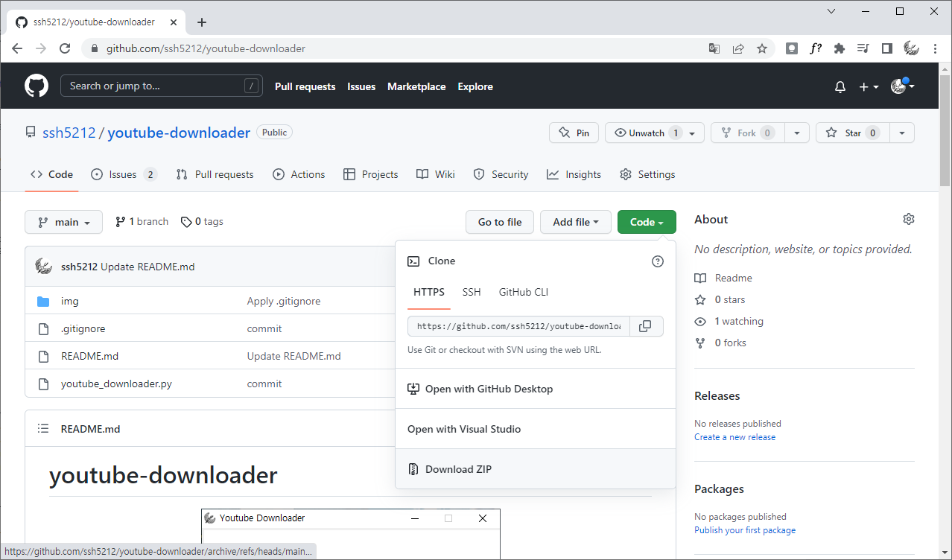
Task: Expand the Fork dropdown arrow
Action: point(797,133)
